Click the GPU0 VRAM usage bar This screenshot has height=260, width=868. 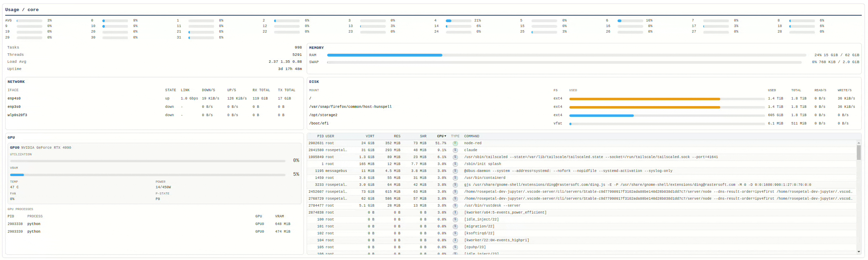(x=148, y=175)
